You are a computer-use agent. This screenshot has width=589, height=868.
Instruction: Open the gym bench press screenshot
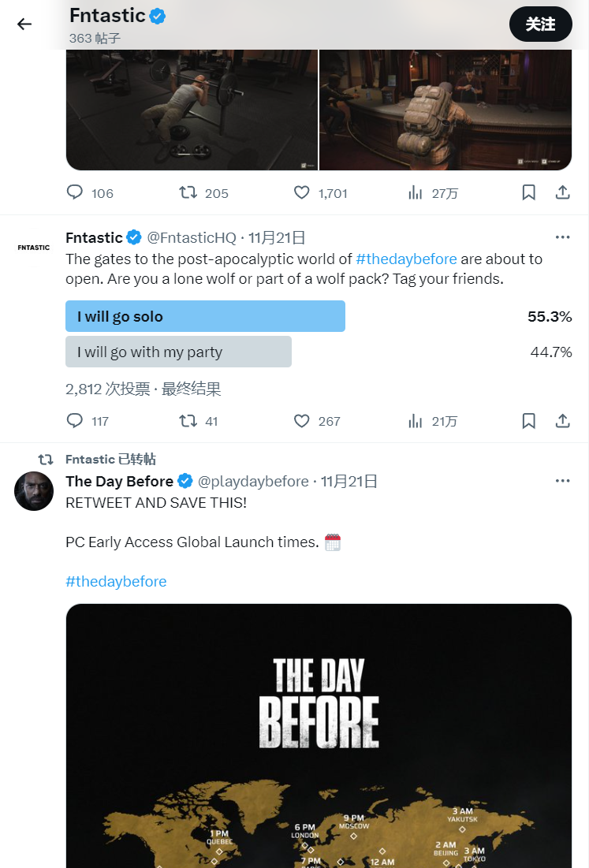coord(192,110)
